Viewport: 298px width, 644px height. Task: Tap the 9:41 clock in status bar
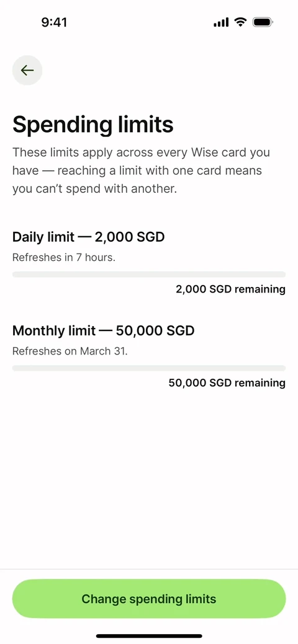54,22
